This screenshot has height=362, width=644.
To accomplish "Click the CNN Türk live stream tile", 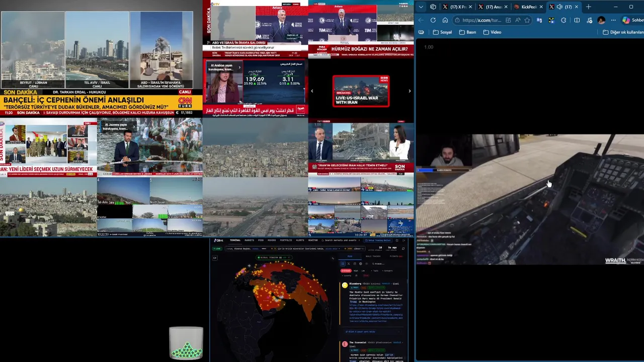I will pyautogui.click(x=101, y=58).
